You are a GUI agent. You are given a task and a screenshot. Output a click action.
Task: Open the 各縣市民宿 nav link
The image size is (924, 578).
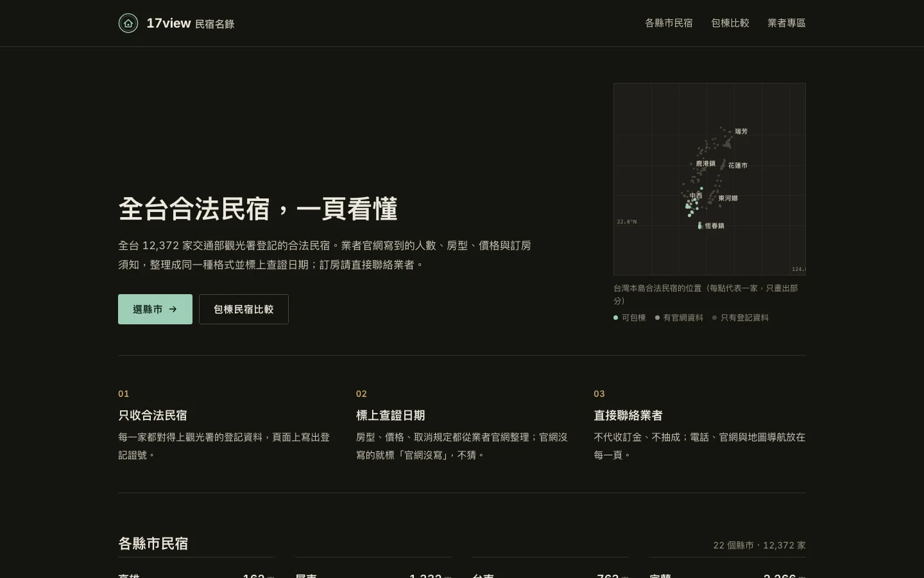[x=669, y=23]
